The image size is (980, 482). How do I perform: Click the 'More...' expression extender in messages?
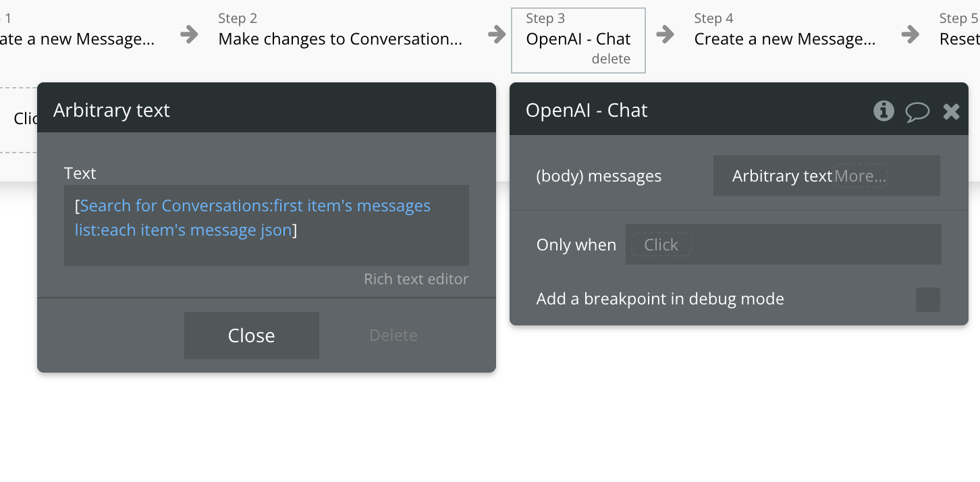click(x=860, y=176)
